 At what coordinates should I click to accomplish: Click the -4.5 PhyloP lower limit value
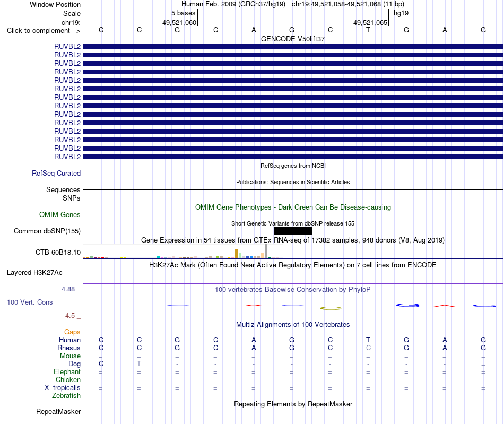[x=69, y=316]
